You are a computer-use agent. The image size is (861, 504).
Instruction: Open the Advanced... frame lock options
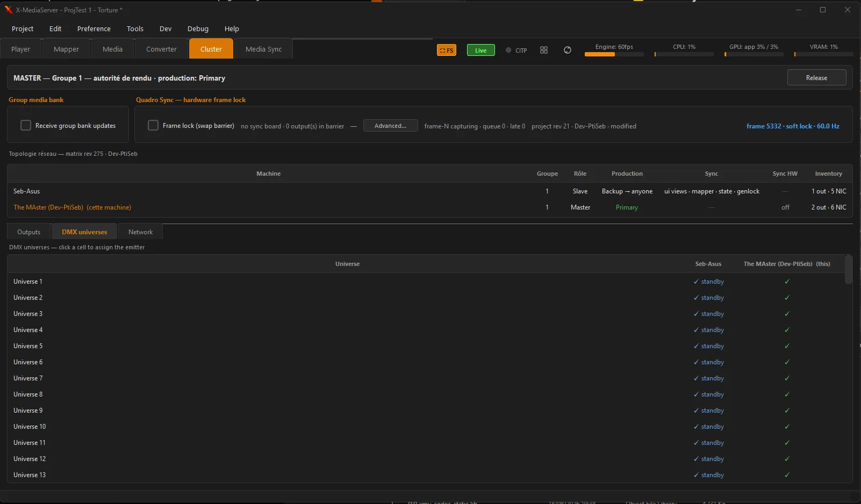391,126
